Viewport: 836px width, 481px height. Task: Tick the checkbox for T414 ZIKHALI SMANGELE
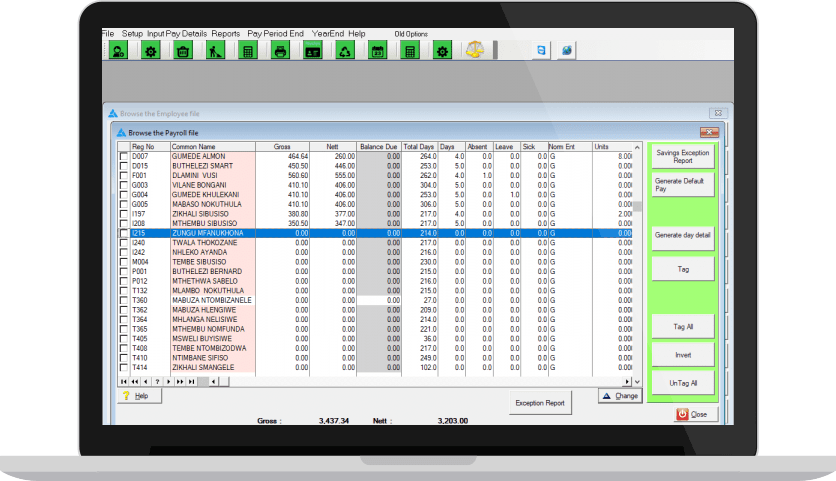click(x=124, y=367)
